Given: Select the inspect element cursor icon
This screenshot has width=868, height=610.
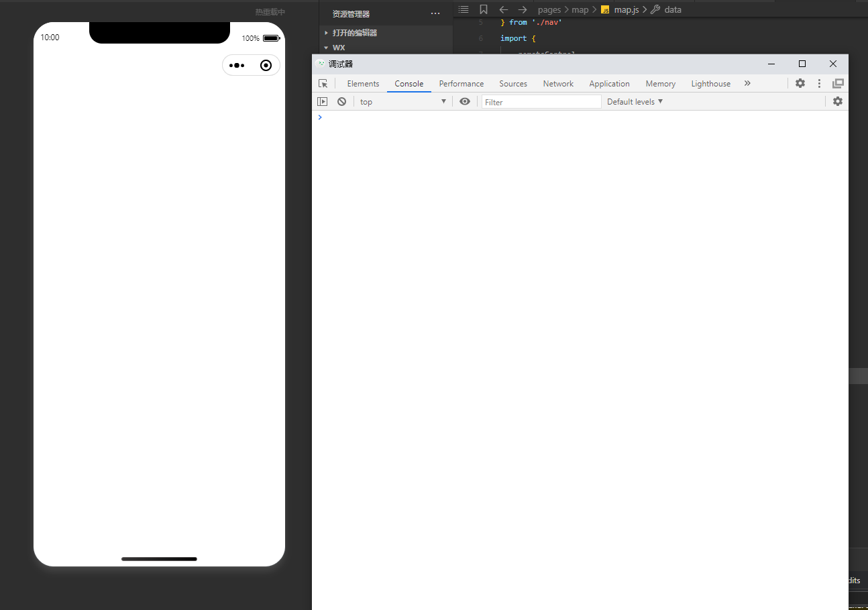Looking at the screenshot, I should click(323, 83).
